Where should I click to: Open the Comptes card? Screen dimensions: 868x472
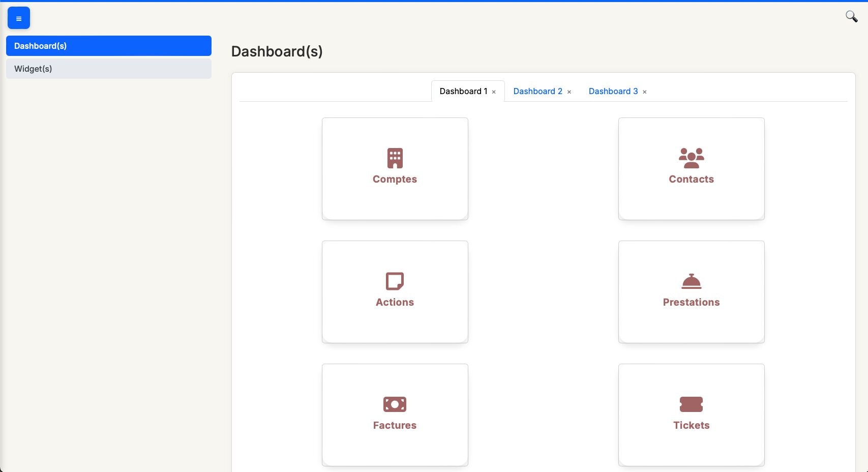tap(395, 168)
